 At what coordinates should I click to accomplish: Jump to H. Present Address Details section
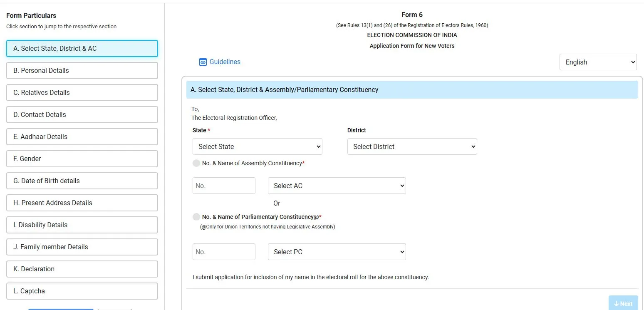coord(82,203)
